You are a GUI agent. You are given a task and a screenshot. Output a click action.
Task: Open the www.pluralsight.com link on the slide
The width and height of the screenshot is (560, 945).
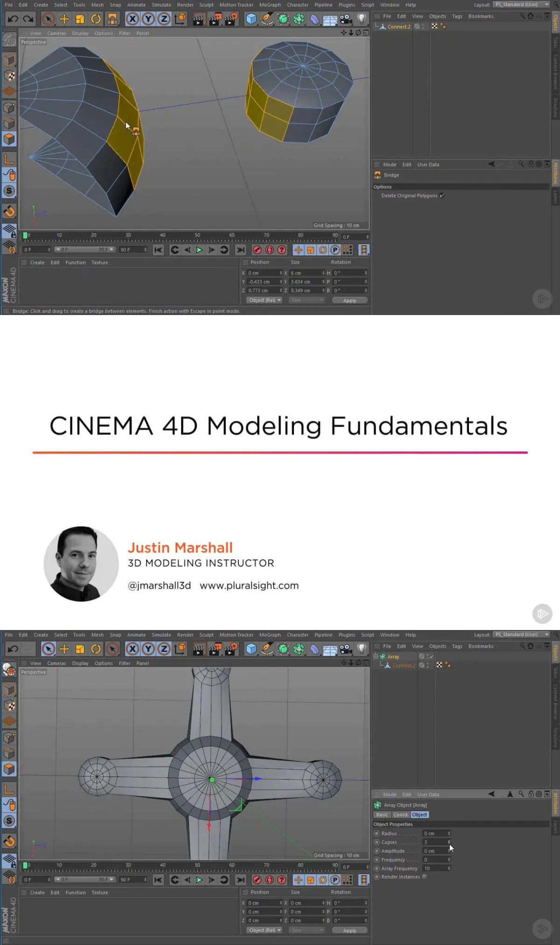tap(249, 586)
